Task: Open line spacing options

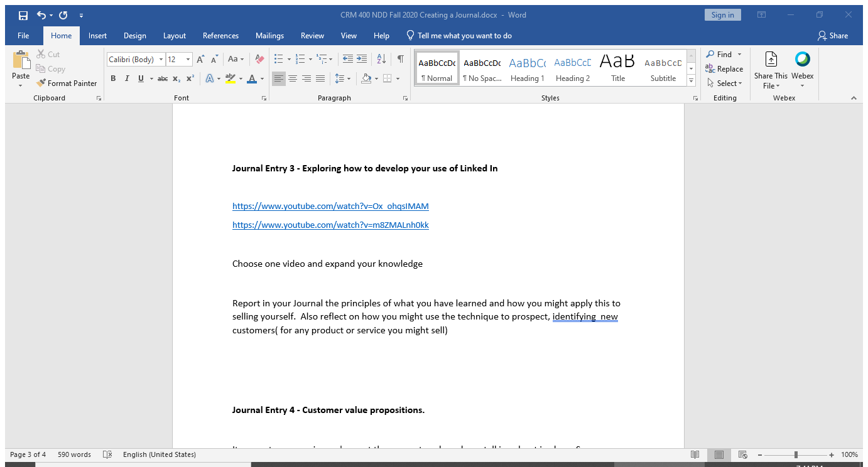Action: coord(342,78)
